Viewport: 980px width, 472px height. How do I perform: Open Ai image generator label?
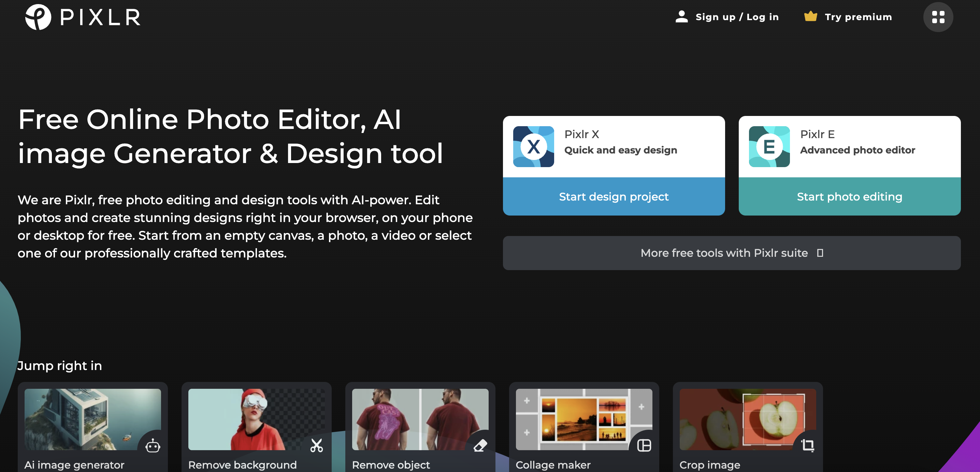click(75, 465)
